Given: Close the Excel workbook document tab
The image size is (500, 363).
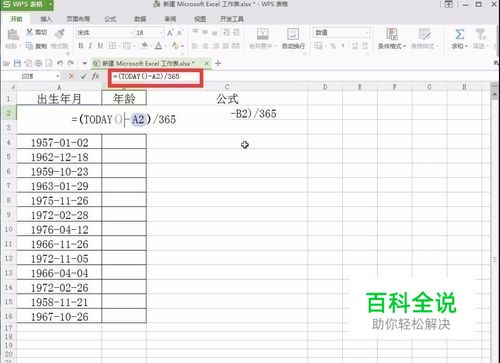Looking at the screenshot, I should 207,63.
